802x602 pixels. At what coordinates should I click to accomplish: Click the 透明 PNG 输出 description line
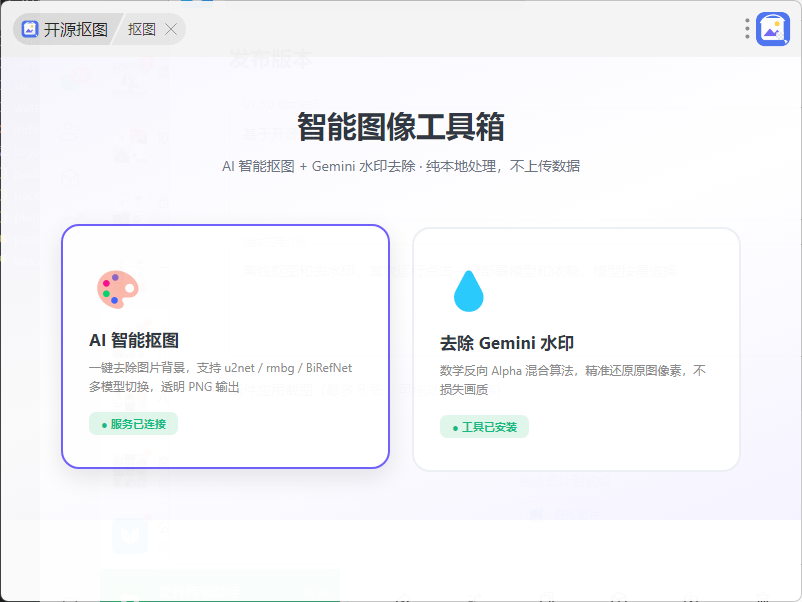pos(164,387)
